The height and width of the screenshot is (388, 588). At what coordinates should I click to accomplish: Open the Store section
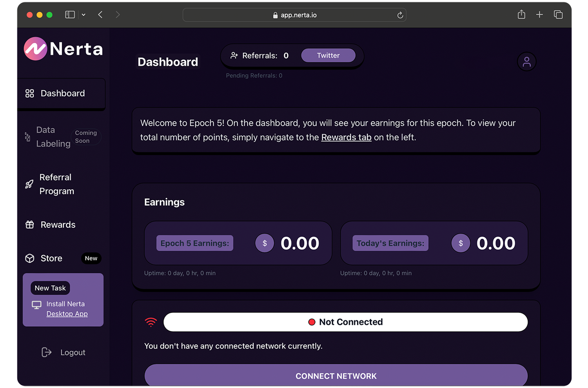click(51, 258)
